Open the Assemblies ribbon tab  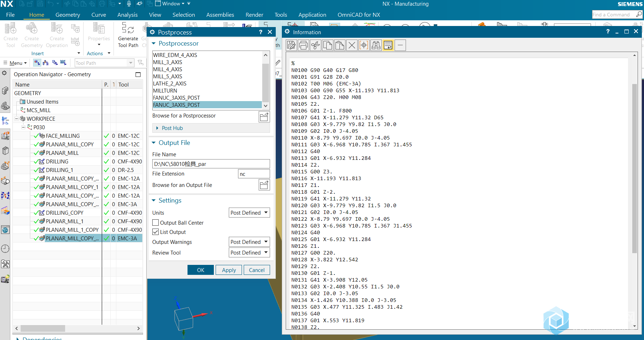click(x=220, y=15)
